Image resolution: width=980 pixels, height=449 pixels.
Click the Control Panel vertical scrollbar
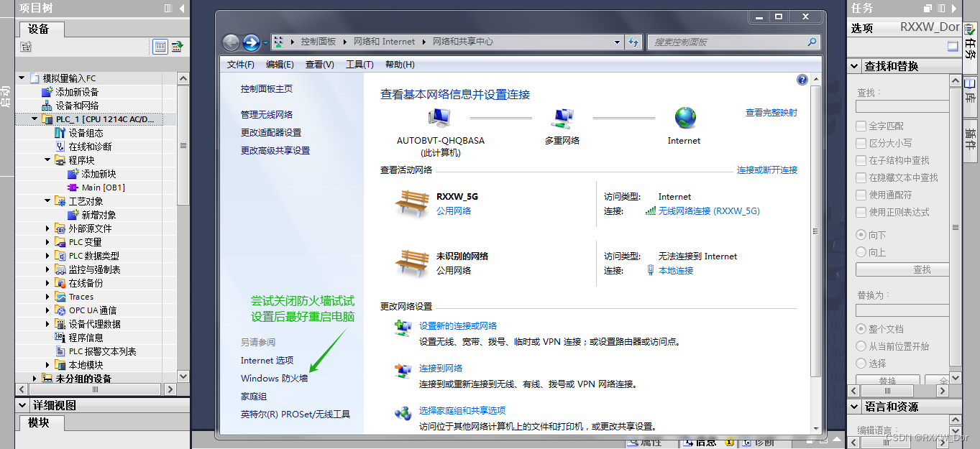tap(815, 230)
